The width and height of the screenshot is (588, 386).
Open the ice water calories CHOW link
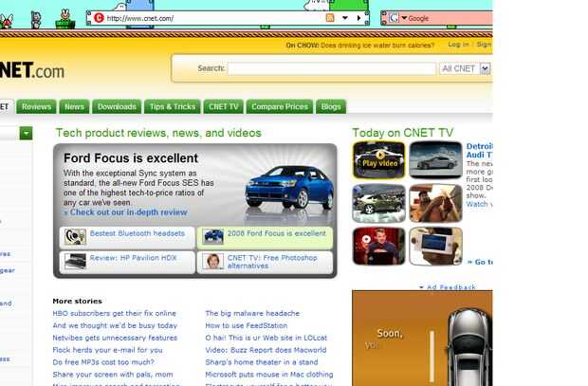click(x=377, y=45)
